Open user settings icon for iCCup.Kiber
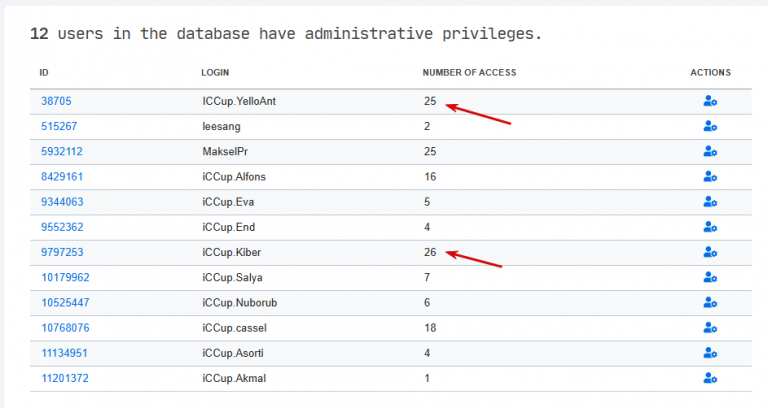 click(x=710, y=252)
